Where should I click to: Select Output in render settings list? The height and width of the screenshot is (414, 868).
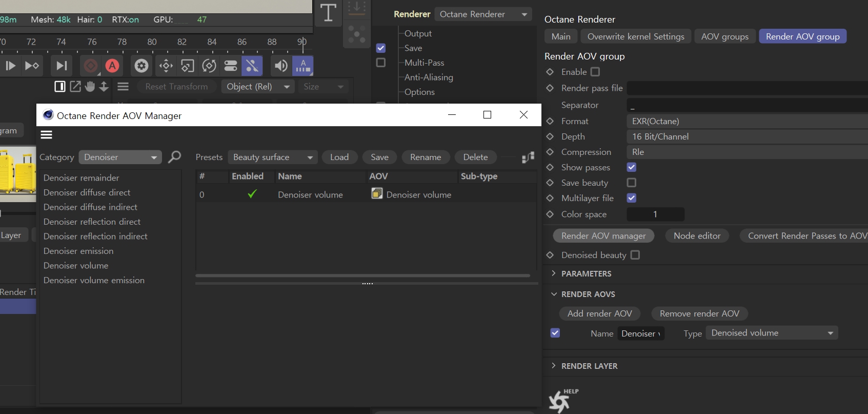pyautogui.click(x=418, y=33)
